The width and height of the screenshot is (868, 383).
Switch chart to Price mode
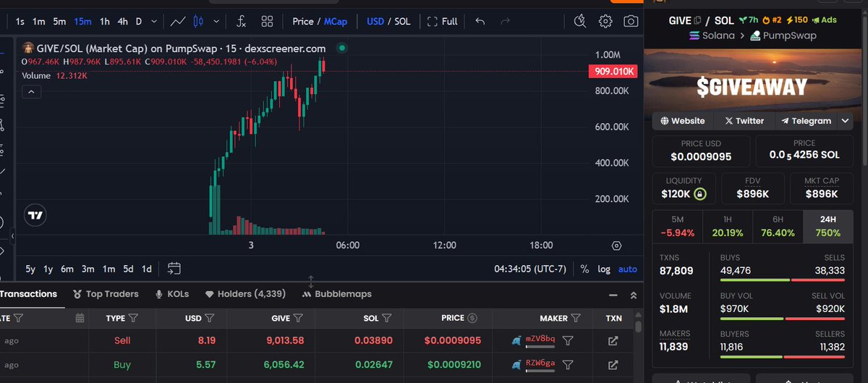pyautogui.click(x=302, y=21)
